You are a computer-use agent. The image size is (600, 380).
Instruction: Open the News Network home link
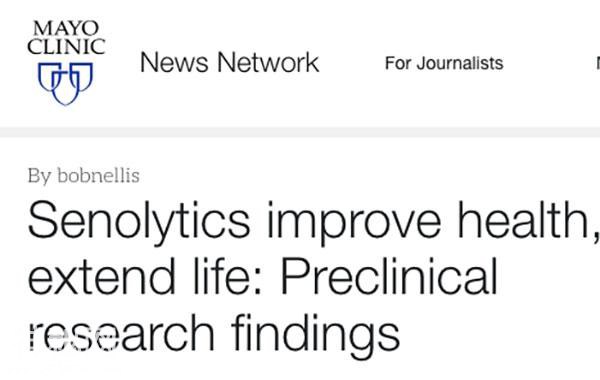point(229,62)
